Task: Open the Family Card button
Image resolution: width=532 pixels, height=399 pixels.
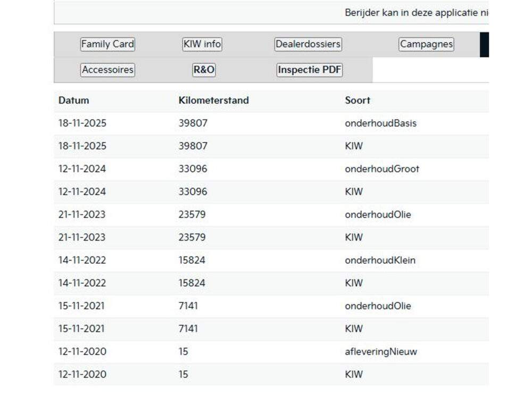Action: pos(107,44)
